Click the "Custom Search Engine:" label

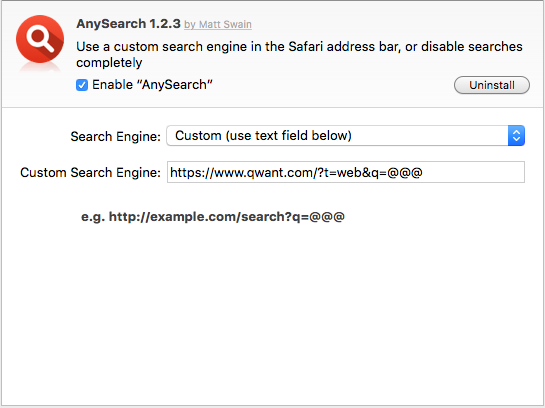click(90, 173)
